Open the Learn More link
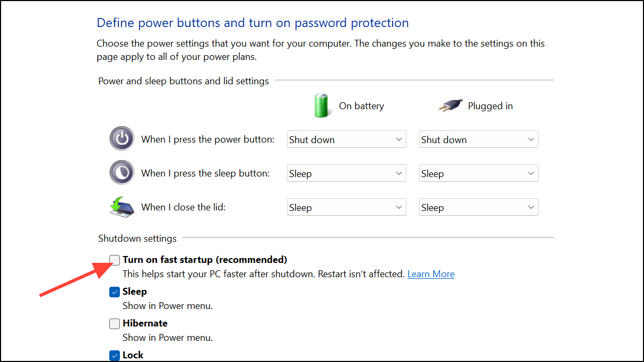This screenshot has height=362, width=644. 431,273
